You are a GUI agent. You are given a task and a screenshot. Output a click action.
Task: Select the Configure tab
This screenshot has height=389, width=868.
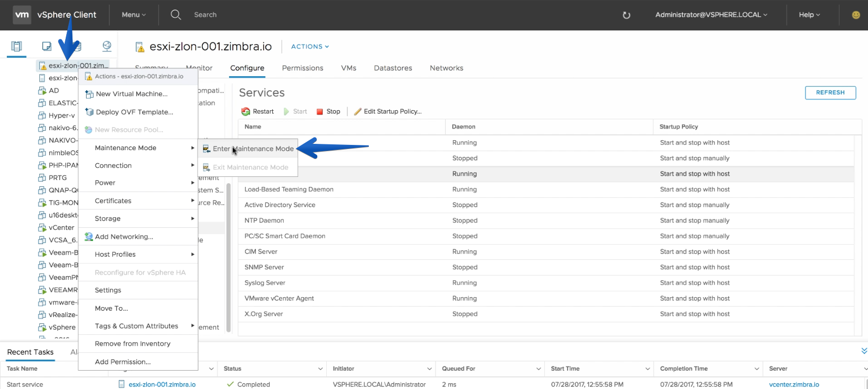click(247, 68)
